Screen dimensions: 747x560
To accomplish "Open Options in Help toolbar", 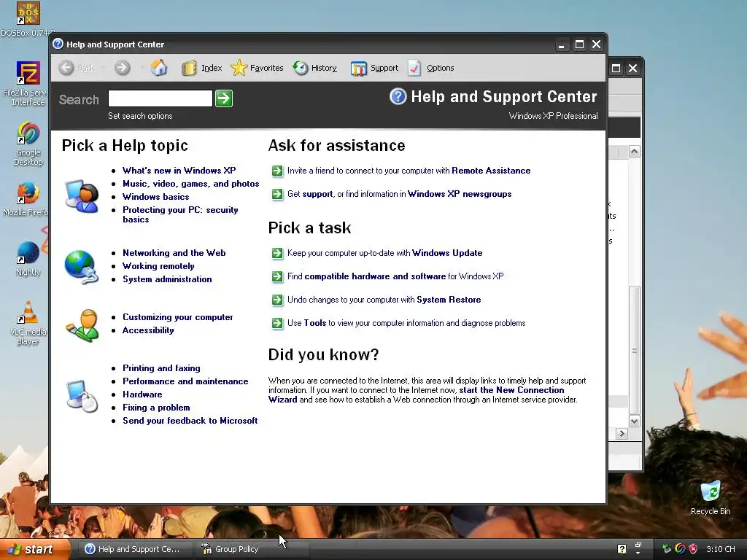I will pyautogui.click(x=431, y=68).
